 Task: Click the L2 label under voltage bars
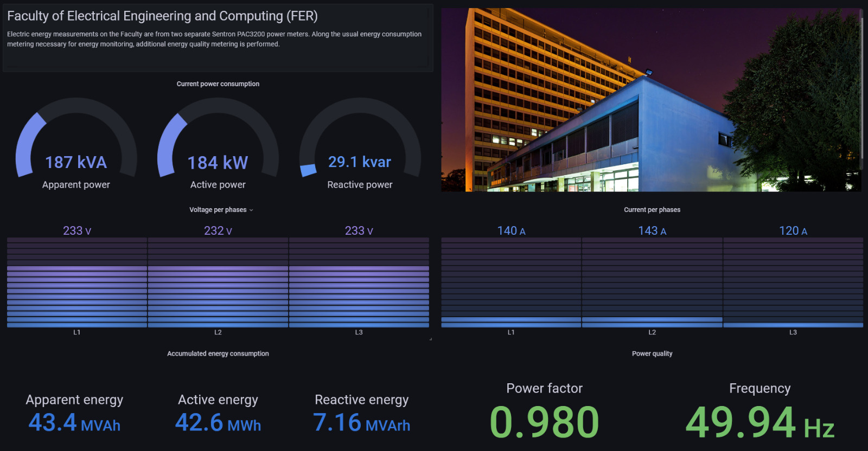click(218, 332)
